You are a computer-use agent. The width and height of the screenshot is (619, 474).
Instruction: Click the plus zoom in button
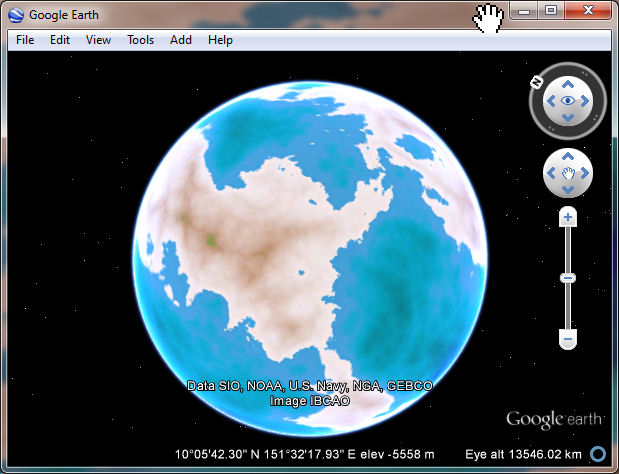pos(568,217)
